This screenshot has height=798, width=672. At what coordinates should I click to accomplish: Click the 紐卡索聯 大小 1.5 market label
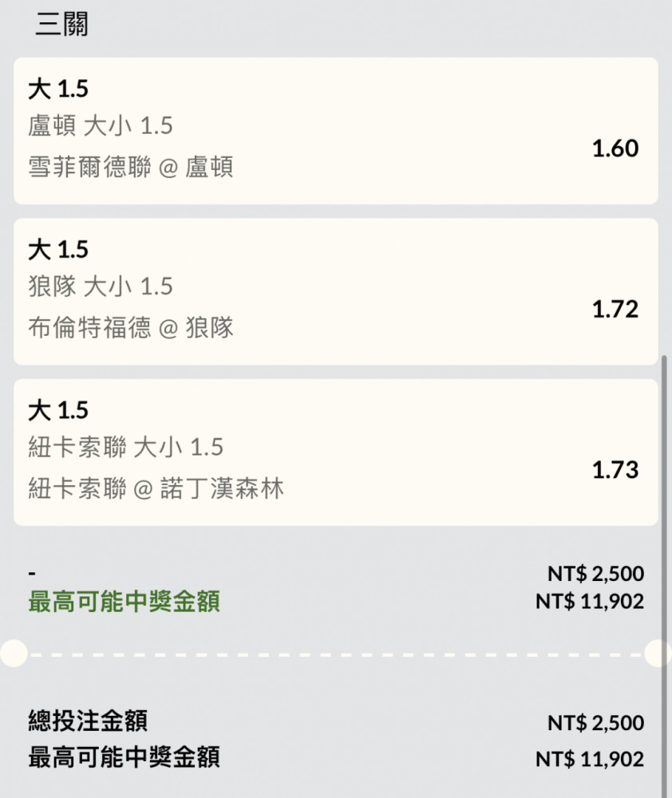tap(126, 447)
